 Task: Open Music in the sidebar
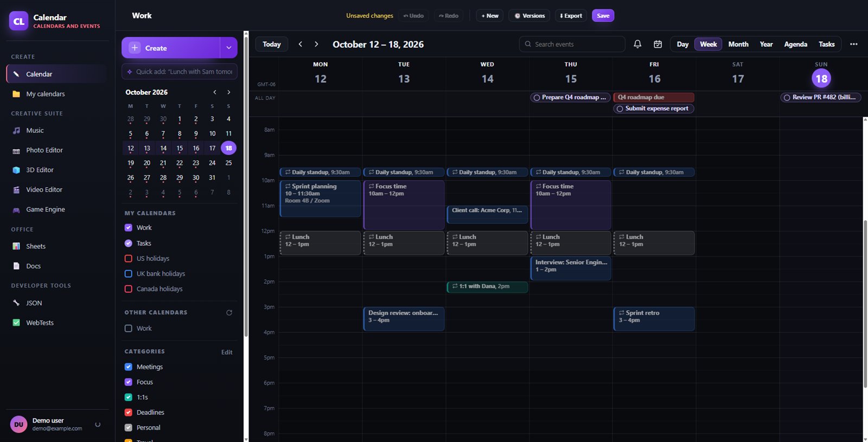[57, 130]
